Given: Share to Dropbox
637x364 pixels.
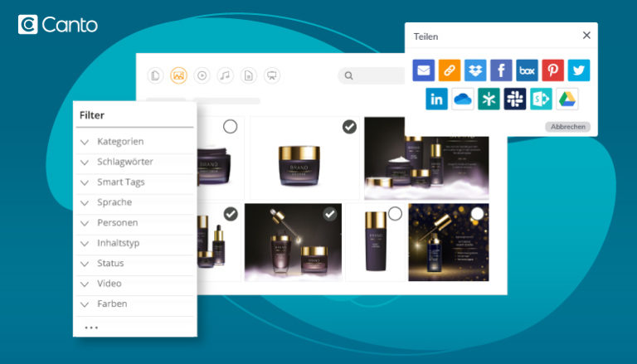Looking at the screenshot, I should pyautogui.click(x=475, y=70).
